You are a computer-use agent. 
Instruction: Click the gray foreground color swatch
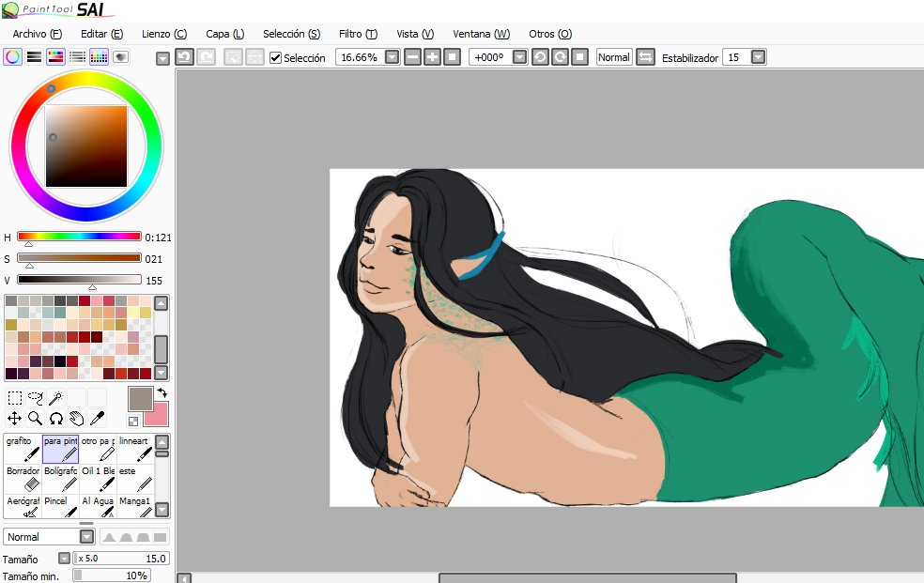coord(140,399)
